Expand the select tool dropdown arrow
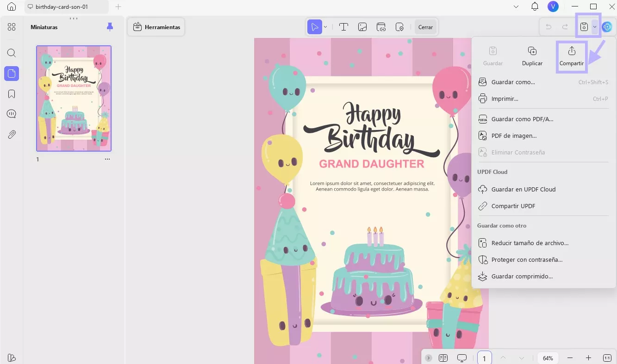This screenshot has height=364, width=617. point(325,27)
